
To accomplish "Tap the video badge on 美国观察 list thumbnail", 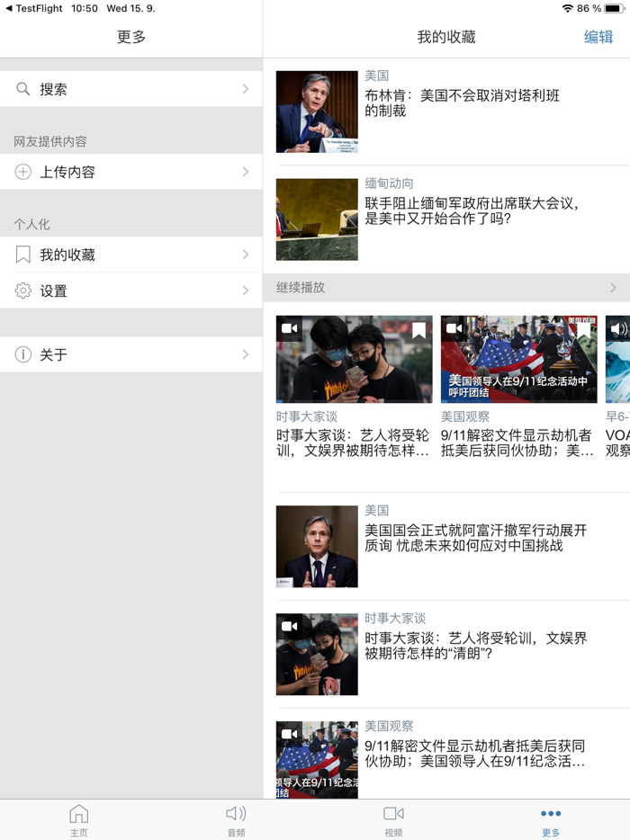I will coord(289,733).
